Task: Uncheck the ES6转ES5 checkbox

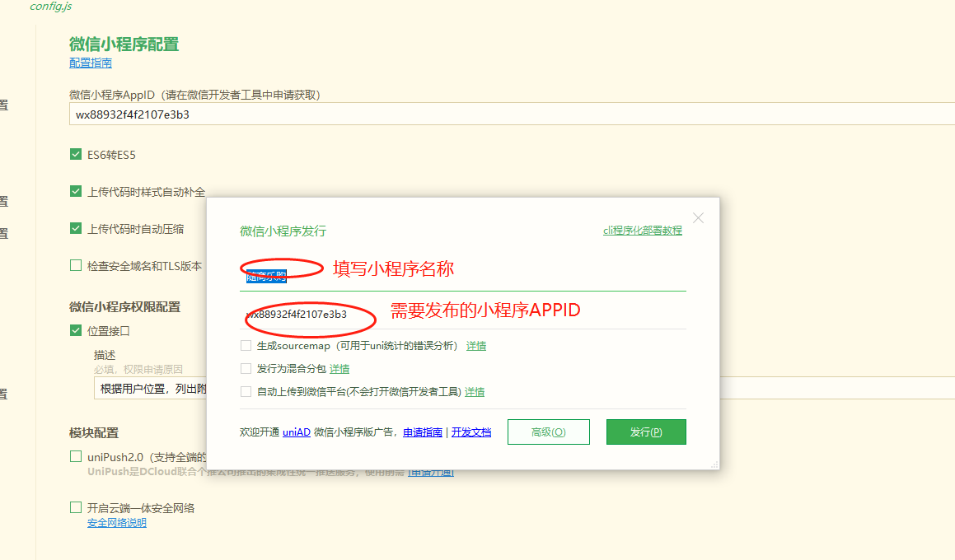Action: click(x=76, y=154)
